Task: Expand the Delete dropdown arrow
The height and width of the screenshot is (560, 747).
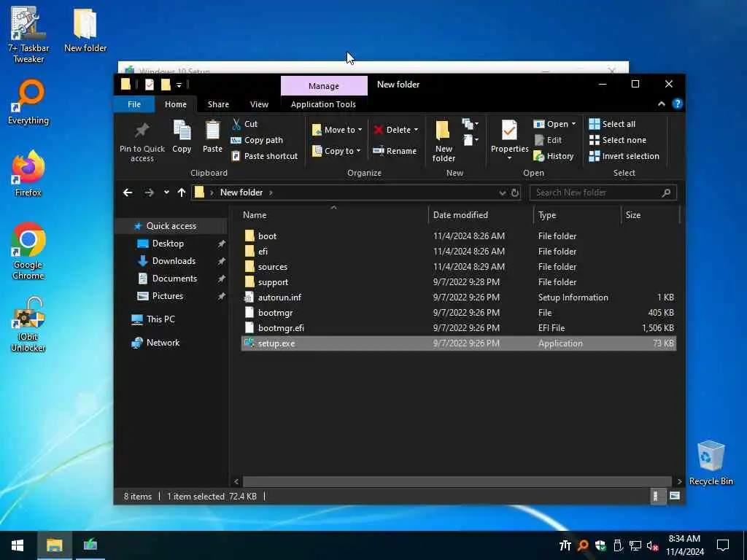Action: 416,130
